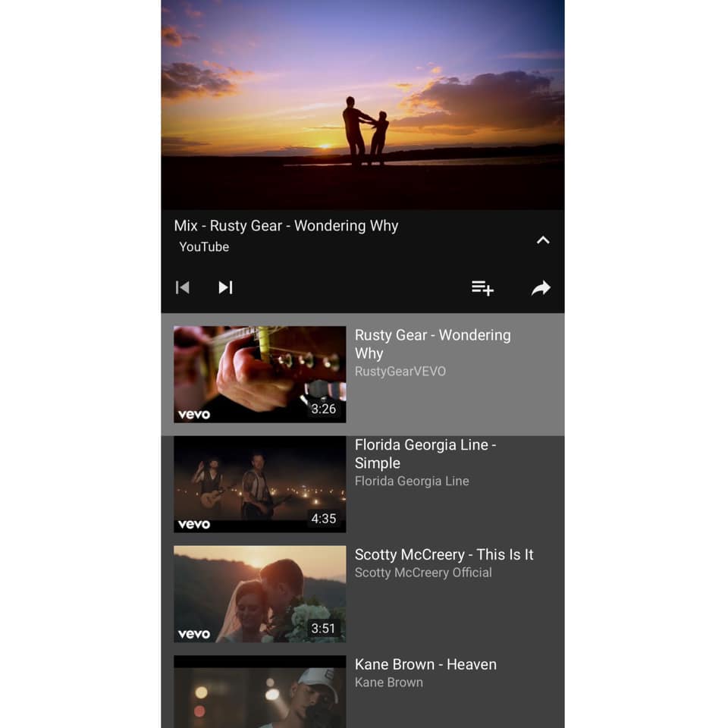Select 'Rusty Gear - Wondering Why' title

coord(432,344)
